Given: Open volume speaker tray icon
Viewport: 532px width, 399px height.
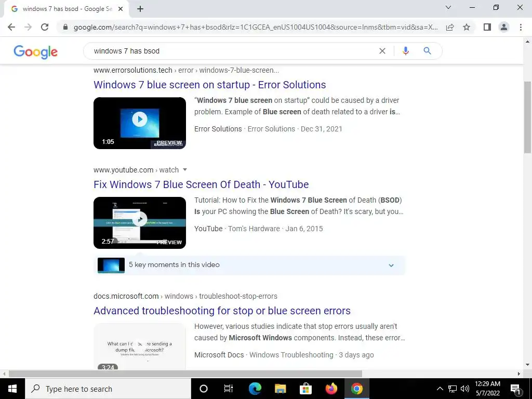Looking at the screenshot, I should coord(465,389).
